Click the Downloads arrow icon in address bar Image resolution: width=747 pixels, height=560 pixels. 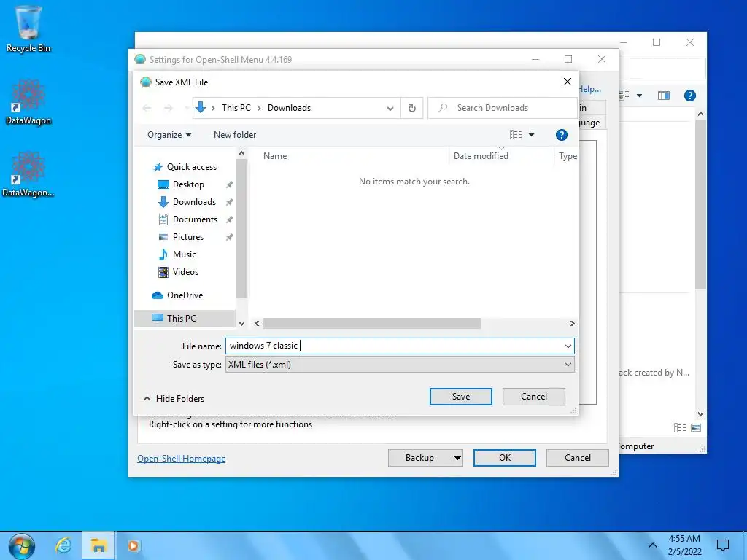click(201, 108)
